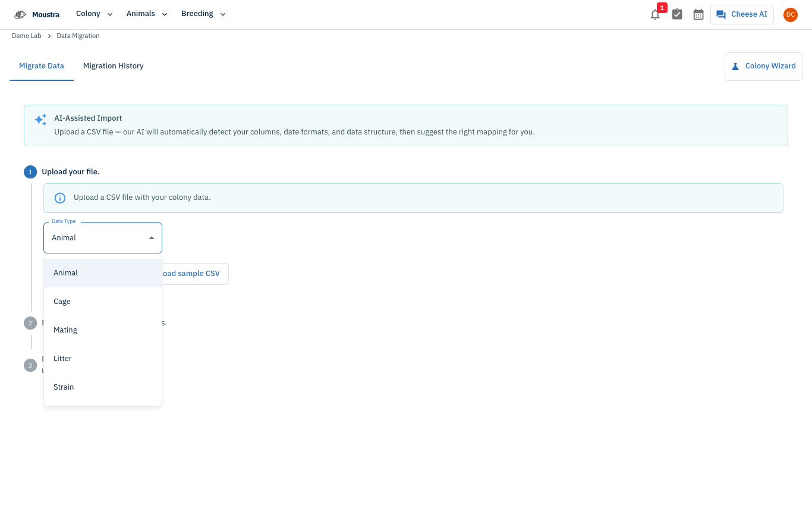Screen dimensions: 812x508
Task: Switch to the Migrate Data tab
Action: point(42,66)
